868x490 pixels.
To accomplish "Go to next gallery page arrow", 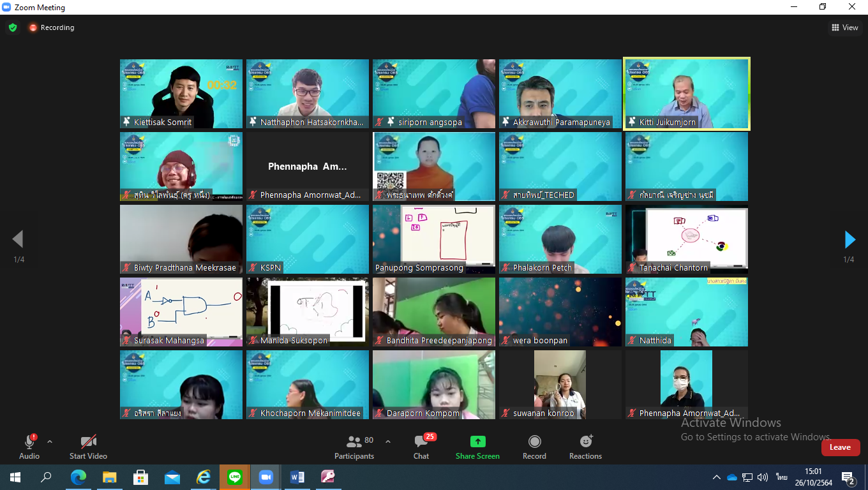I will [849, 239].
